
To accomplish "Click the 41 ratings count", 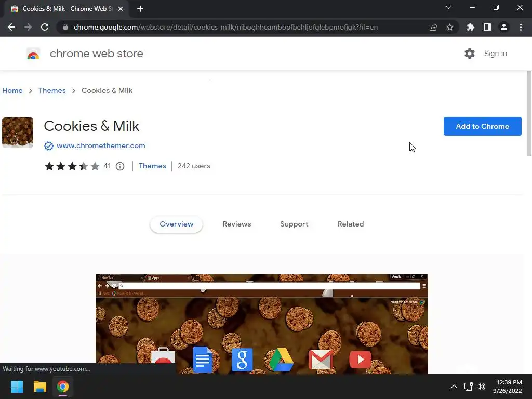I will [107, 166].
